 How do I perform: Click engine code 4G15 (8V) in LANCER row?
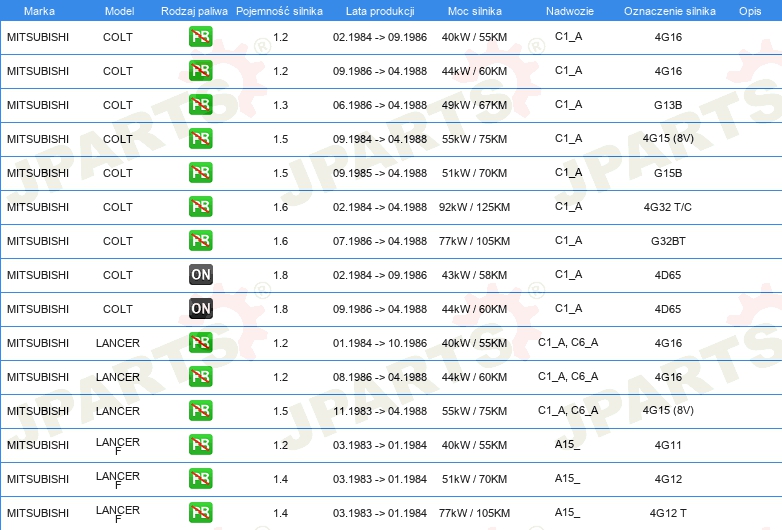668,410
